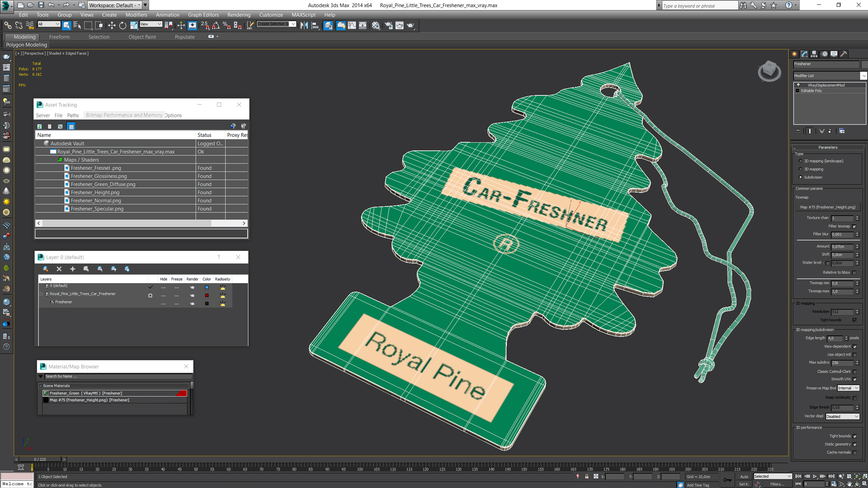Screen dimensions: 868x488
Task: Open Paths menu in Asset Tracking
Action: (73, 115)
